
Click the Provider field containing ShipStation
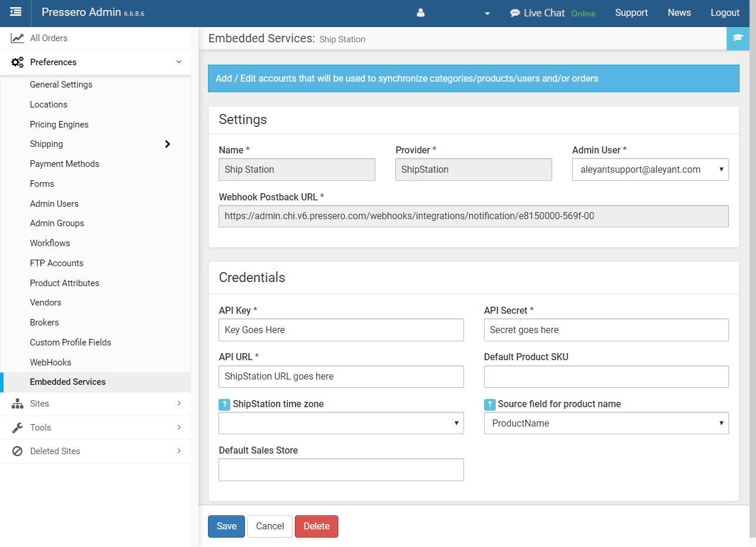(x=473, y=169)
